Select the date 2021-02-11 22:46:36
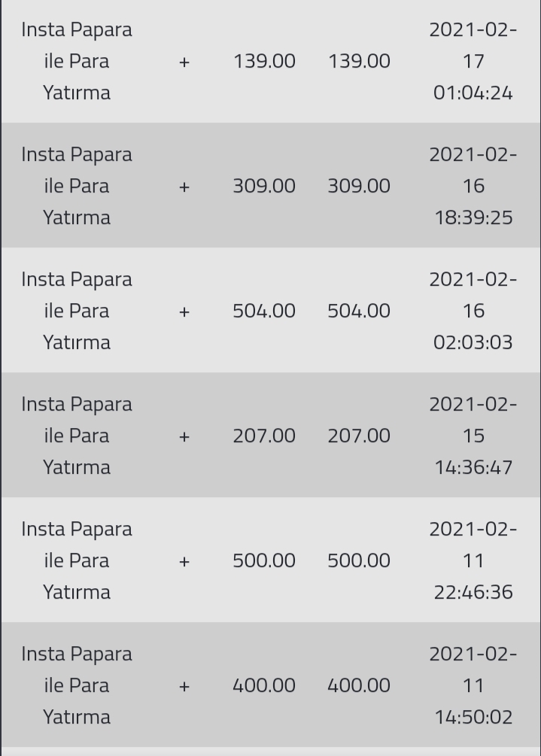Screen dimensions: 541x756 click(x=473, y=560)
